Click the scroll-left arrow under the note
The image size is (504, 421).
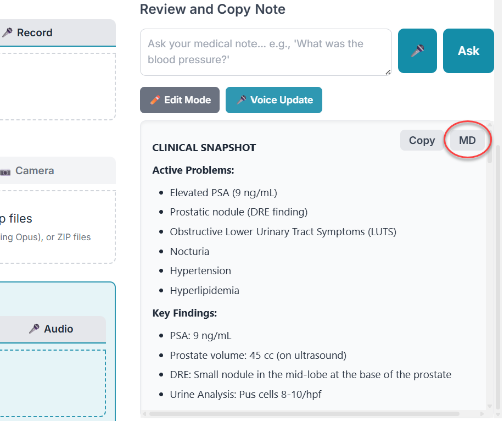click(144, 413)
